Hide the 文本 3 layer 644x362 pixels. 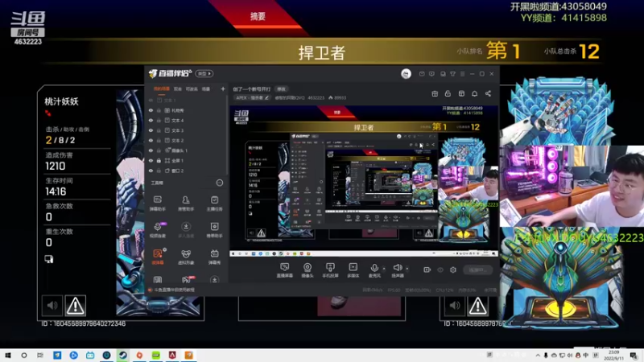[x=151, y=130]
